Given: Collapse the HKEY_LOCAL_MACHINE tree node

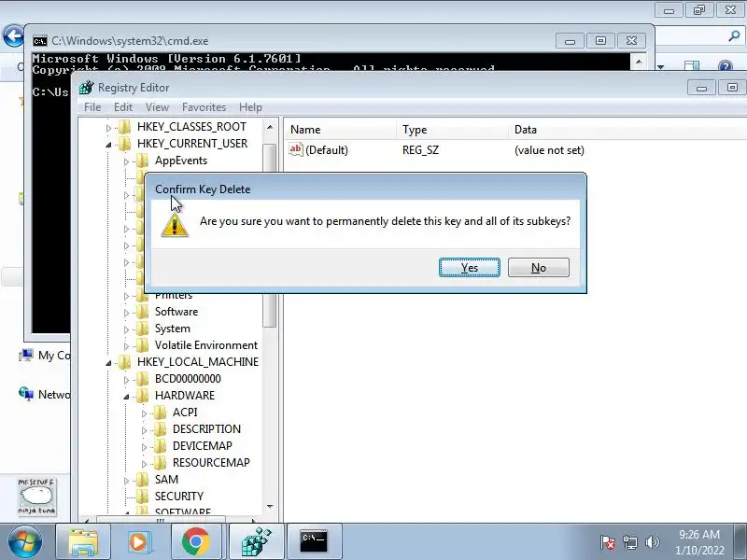Looking at the screenshot, I should coord(108,363).
